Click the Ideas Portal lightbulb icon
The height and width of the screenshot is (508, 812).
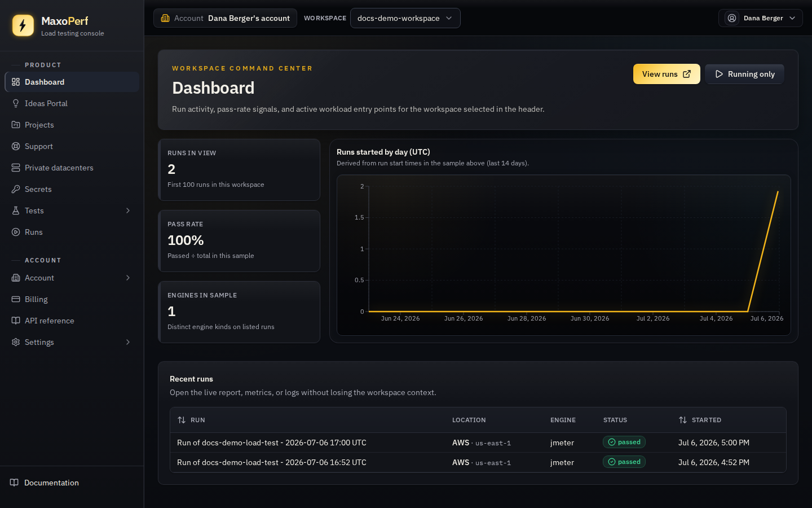[x=16, y=103]
